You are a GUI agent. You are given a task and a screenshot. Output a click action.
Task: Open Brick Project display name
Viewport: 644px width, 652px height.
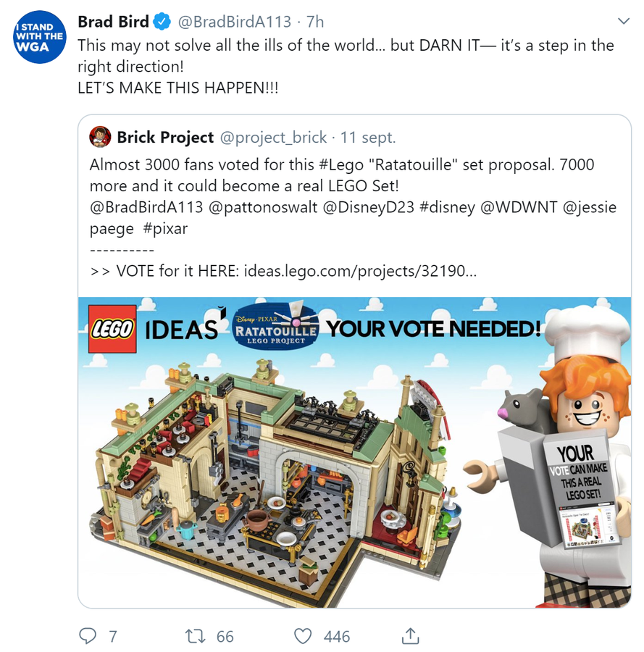click(x=165, y=137)
